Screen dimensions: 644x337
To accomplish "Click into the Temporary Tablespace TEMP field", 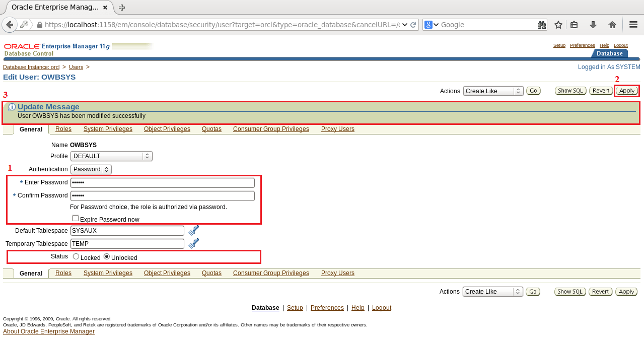I will click(x=127, y=244).
